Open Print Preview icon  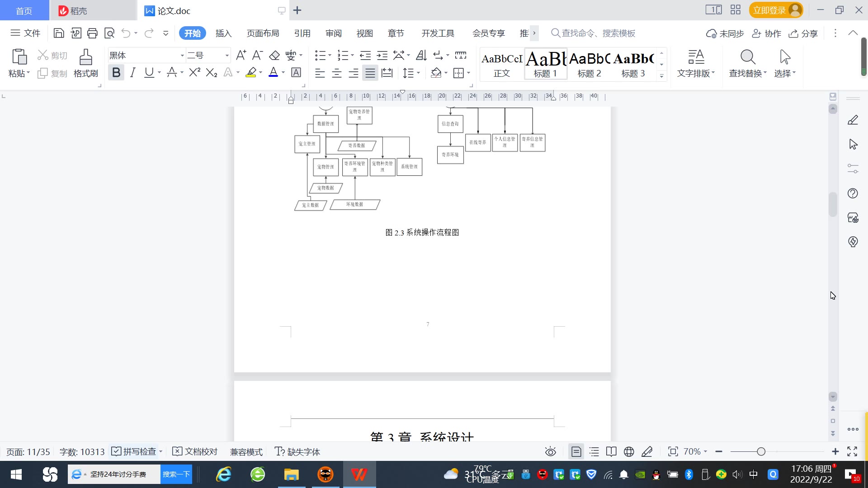click(109, 33)
